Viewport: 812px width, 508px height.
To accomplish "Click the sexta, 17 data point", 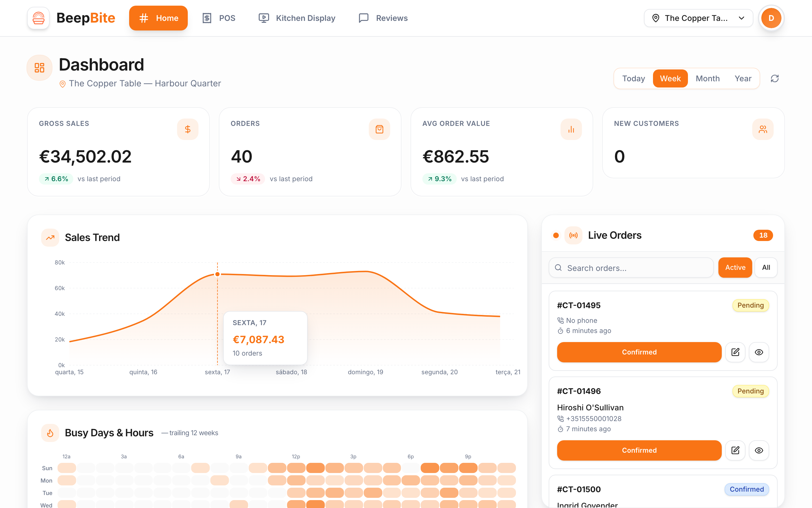I will pos(217,274).
